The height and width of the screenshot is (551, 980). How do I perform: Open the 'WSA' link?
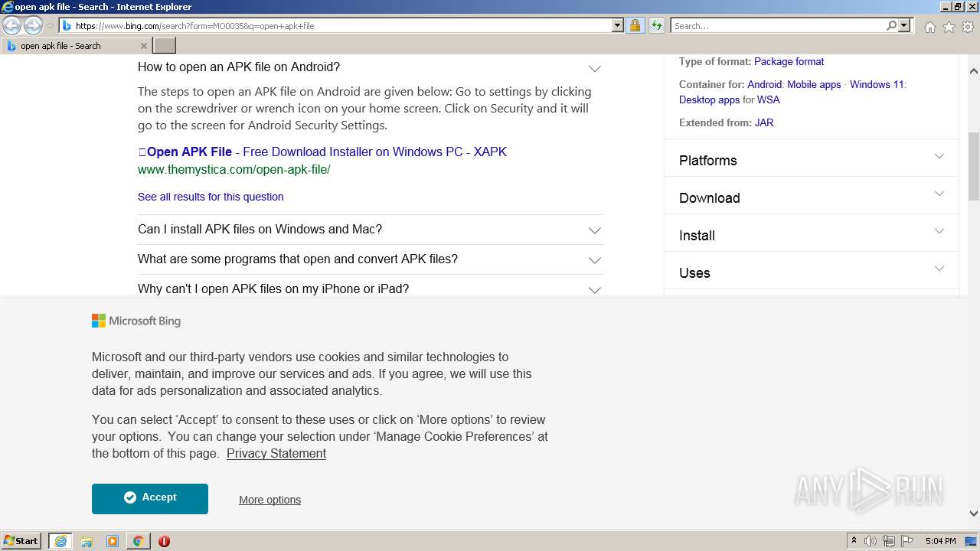tap(769, 99)
